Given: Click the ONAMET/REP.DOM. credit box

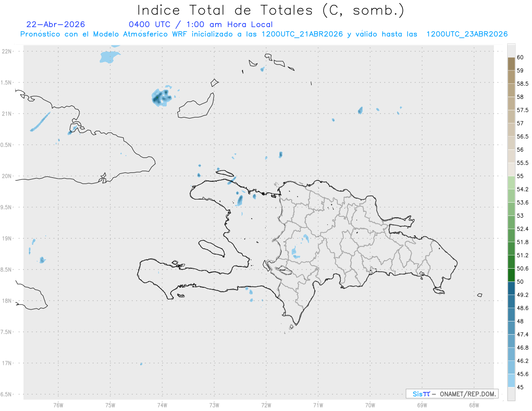Looking at the screenshot, I should [x=452, y=394].
